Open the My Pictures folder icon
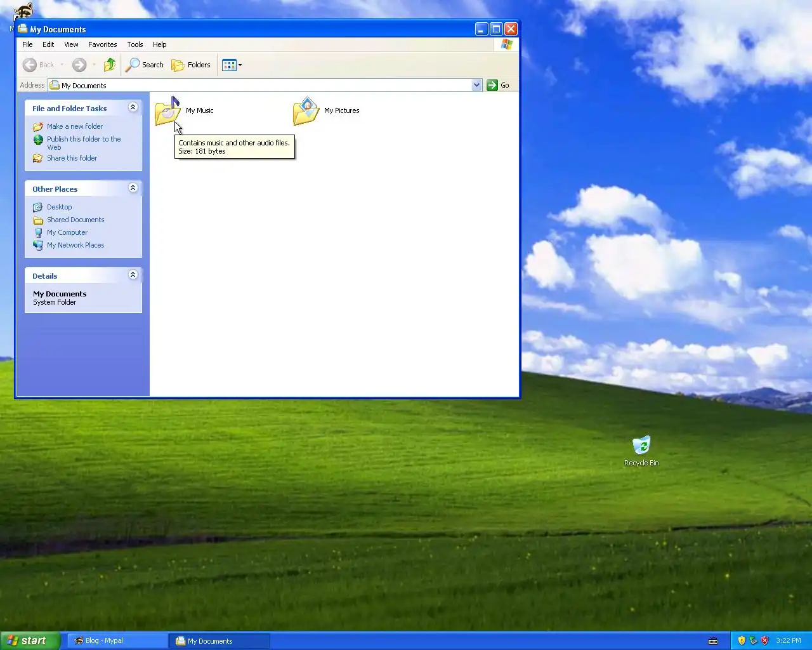This screenshot has width=812, height=650. pyautogui.click(x=306, y=111)
